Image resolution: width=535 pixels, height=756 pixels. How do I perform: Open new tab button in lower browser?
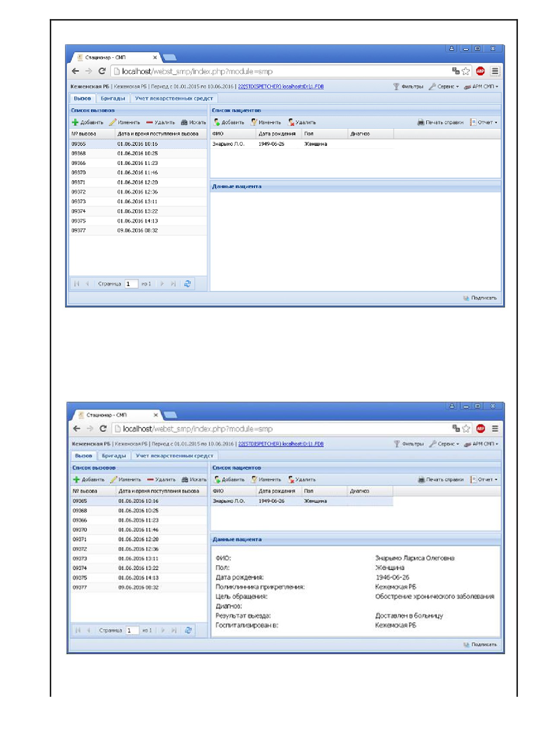pos(171,415)
